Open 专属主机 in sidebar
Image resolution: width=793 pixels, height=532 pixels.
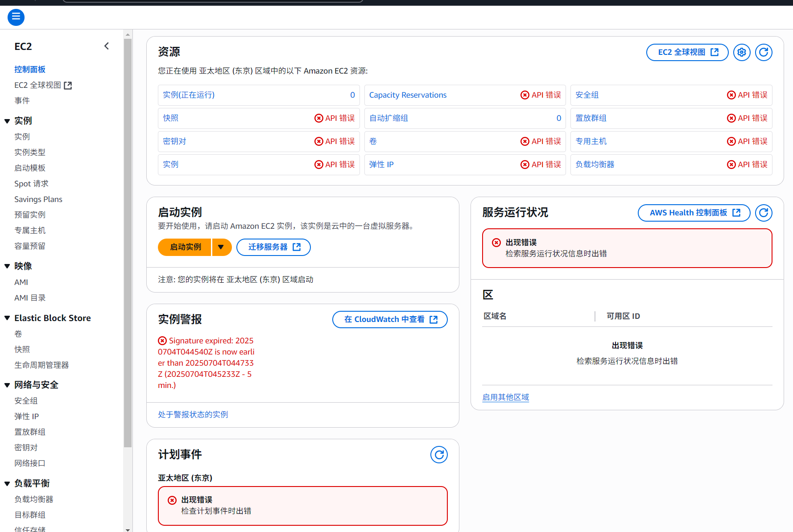30,230
